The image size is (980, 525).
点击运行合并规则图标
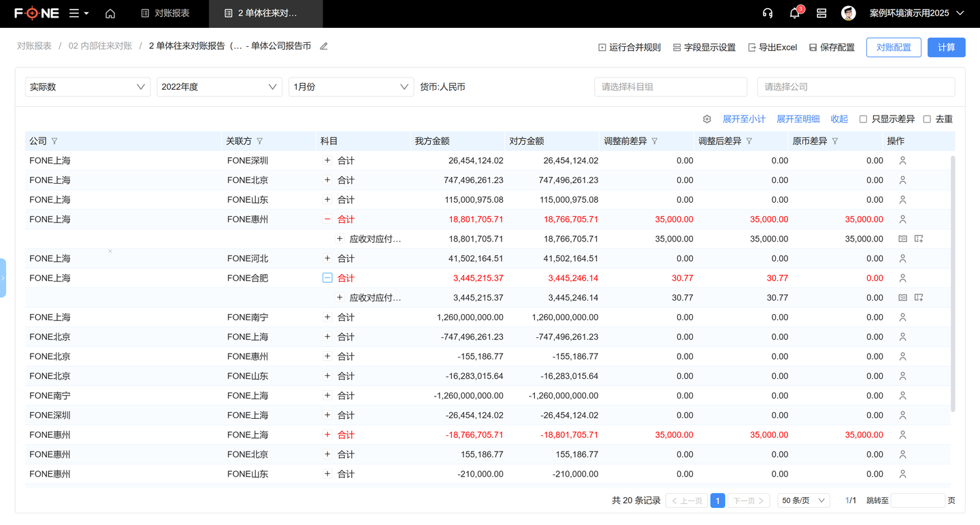(601, 47)
